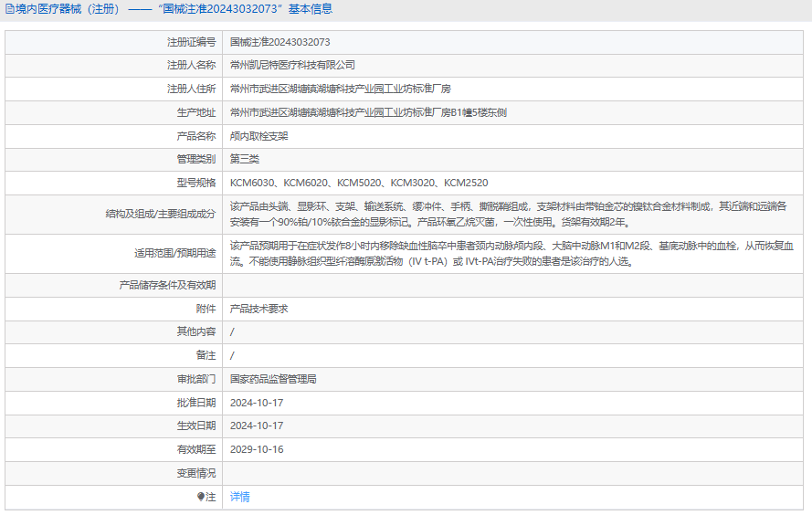Click the structure description paragraph text
This screenshot has width=812, height=515.
[509, 215]
